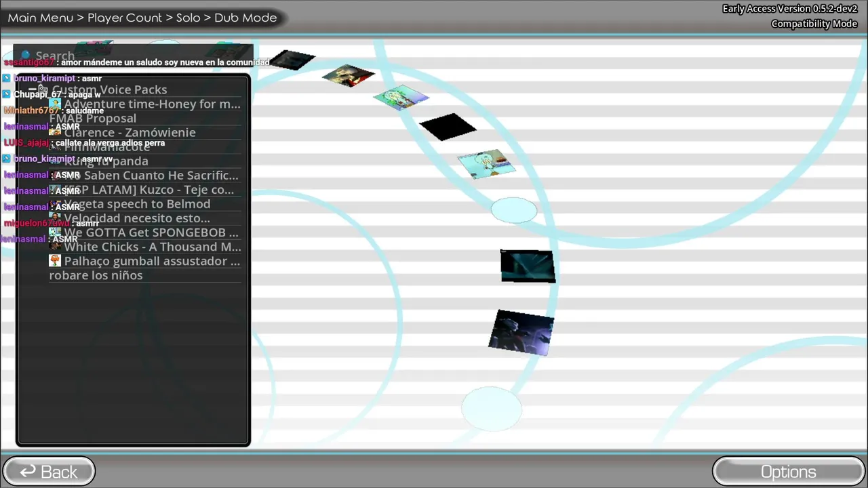The image size is (868, 488).
Task: Collapse the Custom Voice Packs group
Action: click(x=32, y=89)
